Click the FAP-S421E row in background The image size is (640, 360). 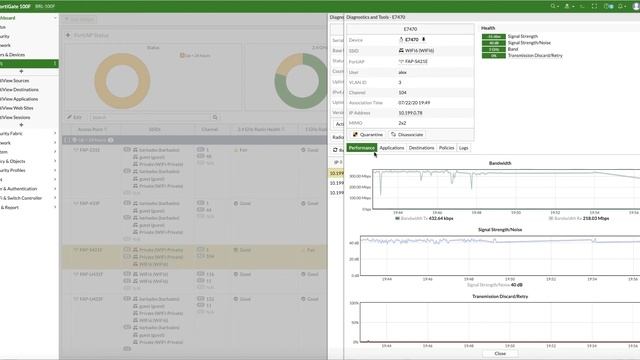195,257
